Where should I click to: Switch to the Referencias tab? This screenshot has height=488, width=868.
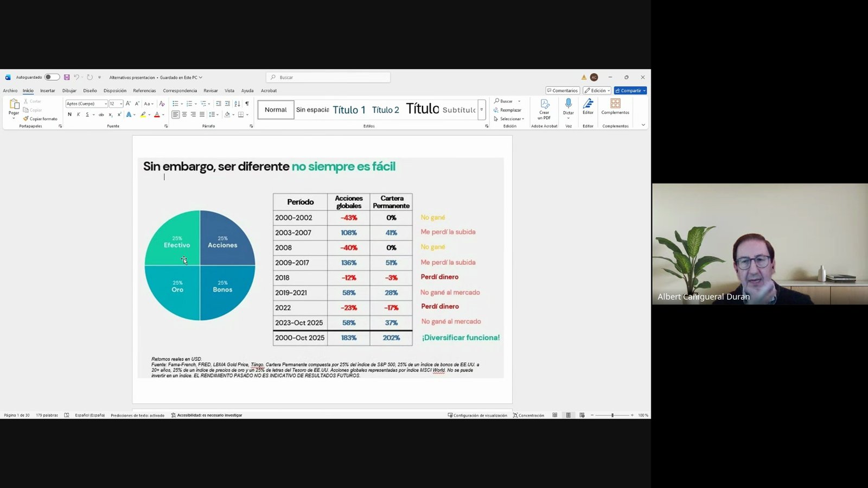pos(144,91)
